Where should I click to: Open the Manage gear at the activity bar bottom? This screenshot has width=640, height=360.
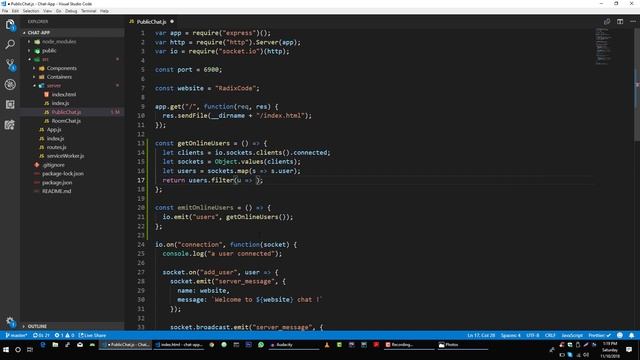[10, 322]
